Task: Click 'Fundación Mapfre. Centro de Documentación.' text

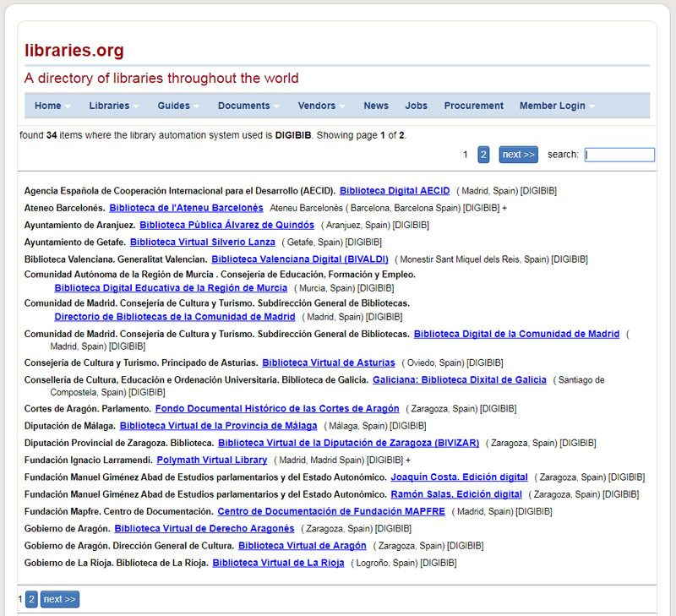Action: [119, 511]
